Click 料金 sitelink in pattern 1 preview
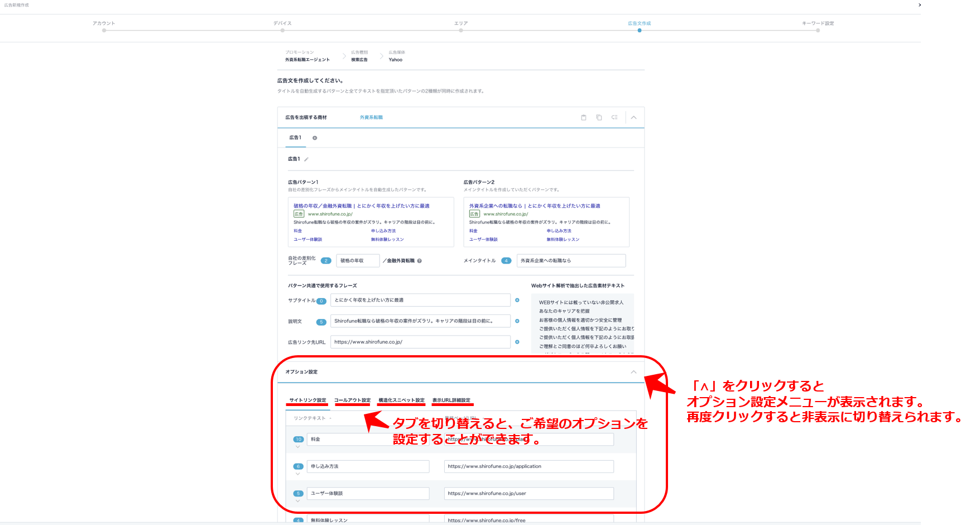The width and height of the screenshot is (980, 525). pos(298,231)
